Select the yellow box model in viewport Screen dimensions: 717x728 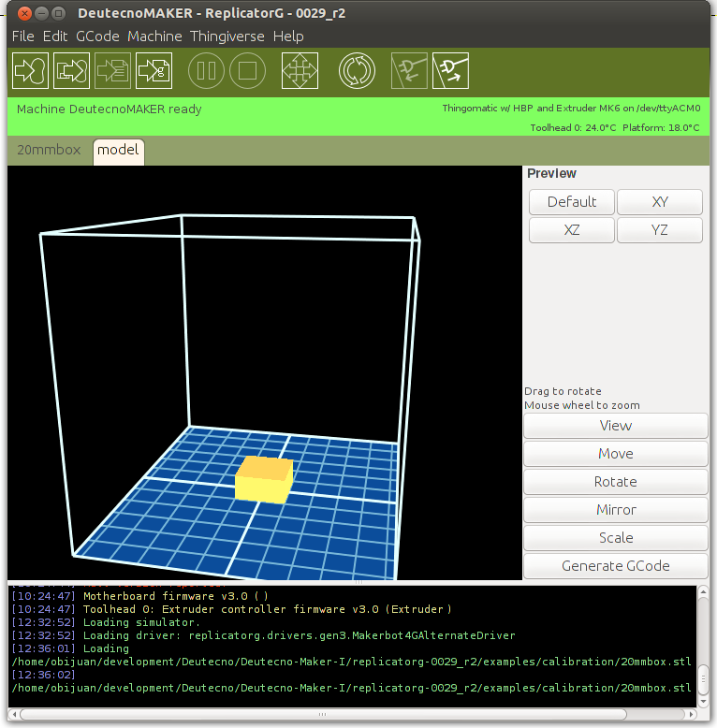[x=263, y=480]
